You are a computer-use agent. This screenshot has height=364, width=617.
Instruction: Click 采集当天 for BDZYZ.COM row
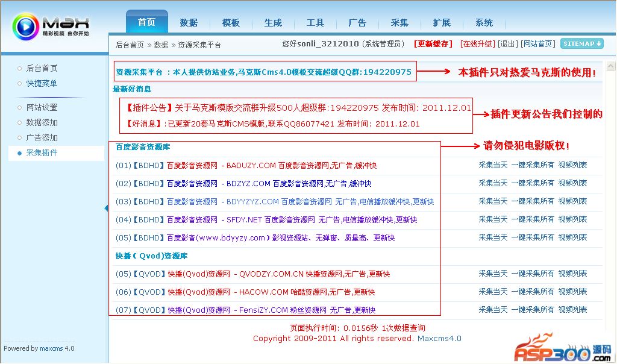(493, 183)
